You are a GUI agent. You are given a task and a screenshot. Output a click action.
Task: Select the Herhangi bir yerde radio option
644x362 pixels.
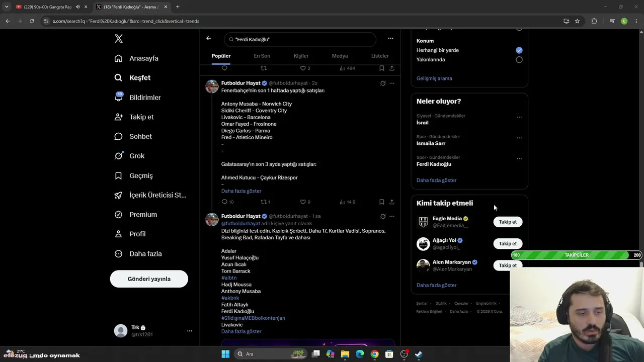[519, 50]
